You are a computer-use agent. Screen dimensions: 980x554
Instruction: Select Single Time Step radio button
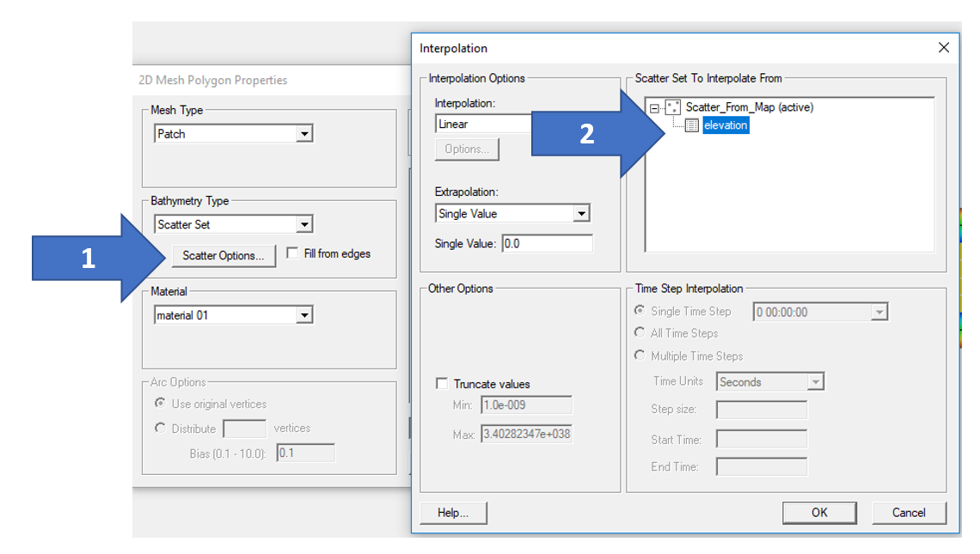click(x=640, y=310)
